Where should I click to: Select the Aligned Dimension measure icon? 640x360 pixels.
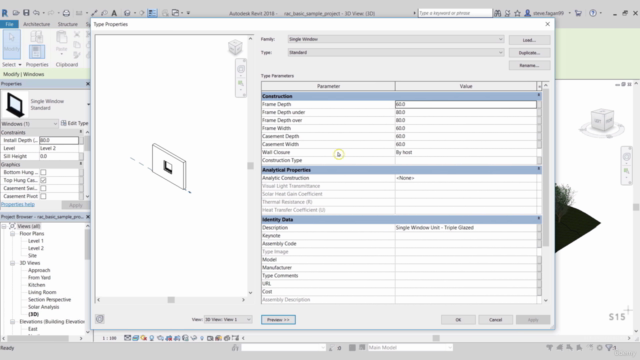[94, 13]
